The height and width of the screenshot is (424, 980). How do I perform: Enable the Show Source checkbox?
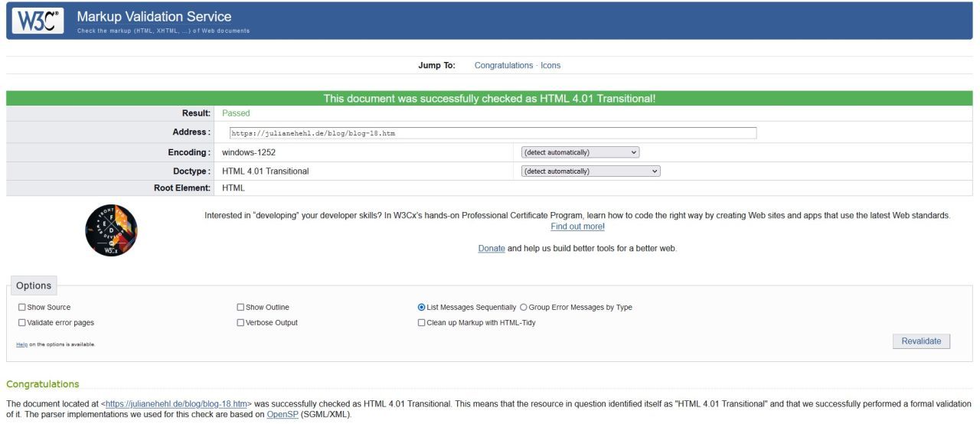(x=21, y=308)
